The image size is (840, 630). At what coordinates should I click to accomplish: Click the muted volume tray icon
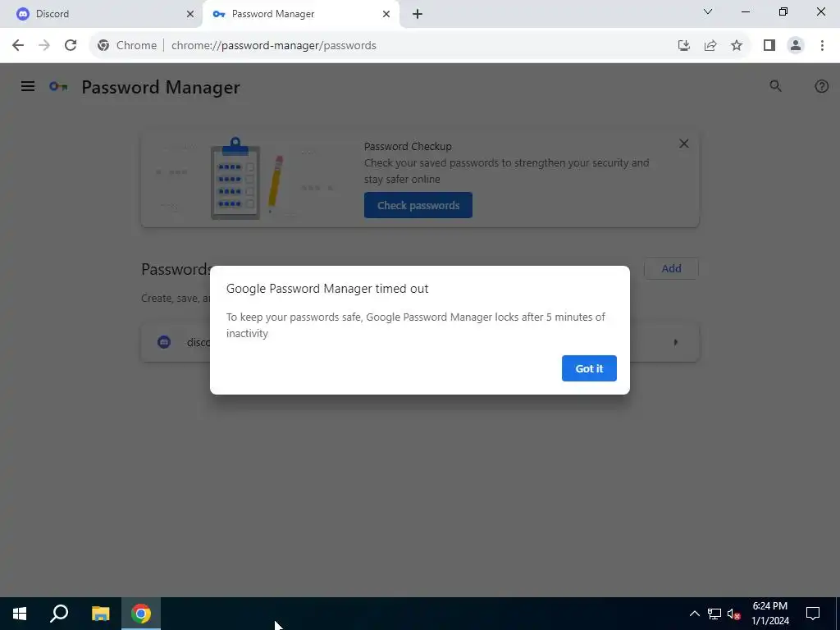[733, 614]
